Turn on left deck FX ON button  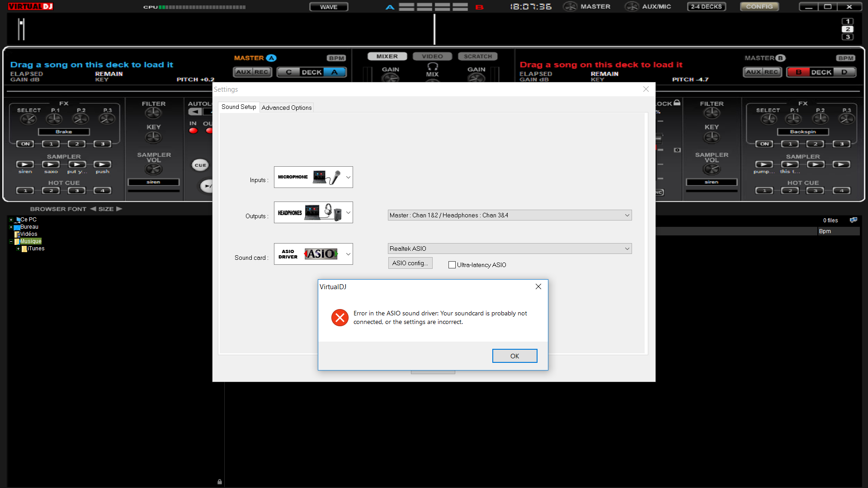click(25, 144)
